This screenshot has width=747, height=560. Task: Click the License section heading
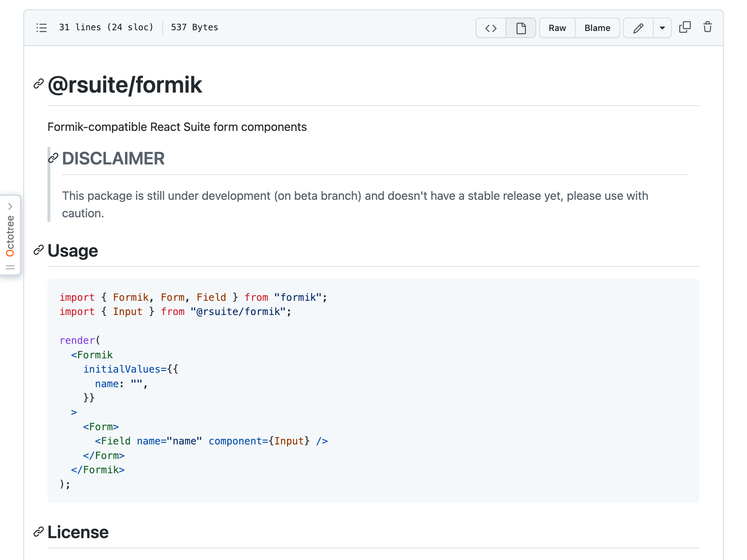(78, 532)
